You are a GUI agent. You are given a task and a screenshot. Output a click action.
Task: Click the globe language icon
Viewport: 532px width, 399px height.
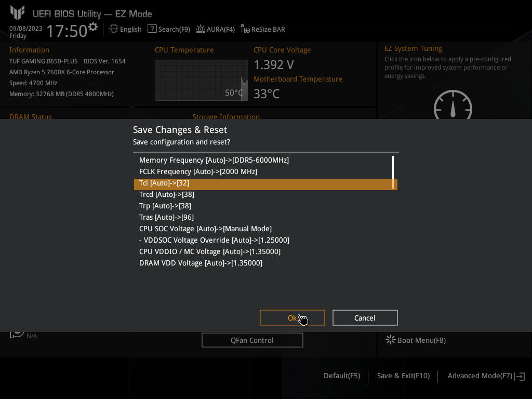[x=114, y=29]
